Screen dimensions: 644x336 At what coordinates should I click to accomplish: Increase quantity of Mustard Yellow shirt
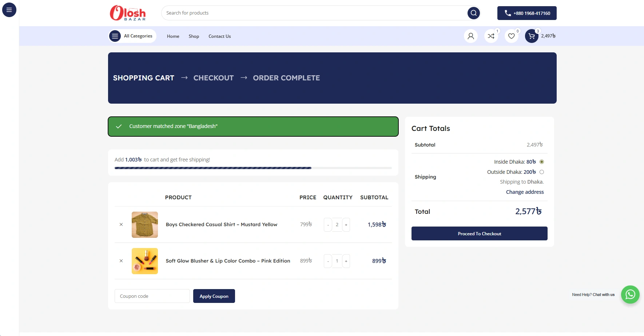pos(346,225)
